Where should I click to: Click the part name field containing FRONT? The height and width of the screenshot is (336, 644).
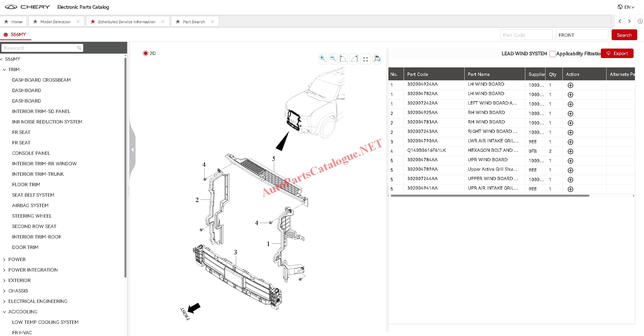coord(582,35)
